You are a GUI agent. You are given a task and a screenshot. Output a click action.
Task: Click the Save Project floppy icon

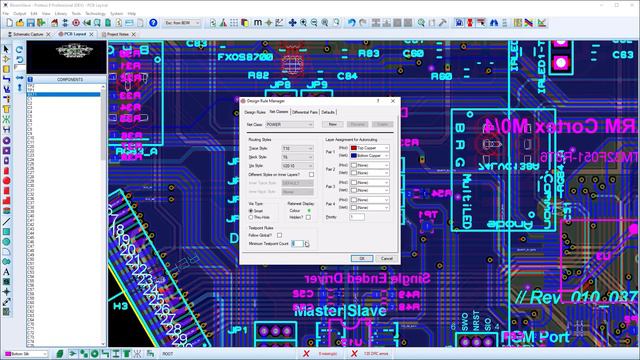tap(31, 23)
